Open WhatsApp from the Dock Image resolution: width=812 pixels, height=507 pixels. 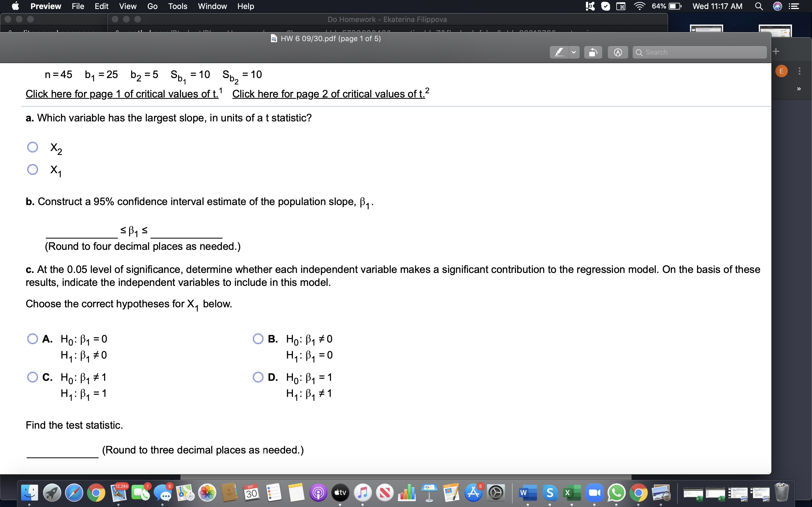[x=616, y=493]
